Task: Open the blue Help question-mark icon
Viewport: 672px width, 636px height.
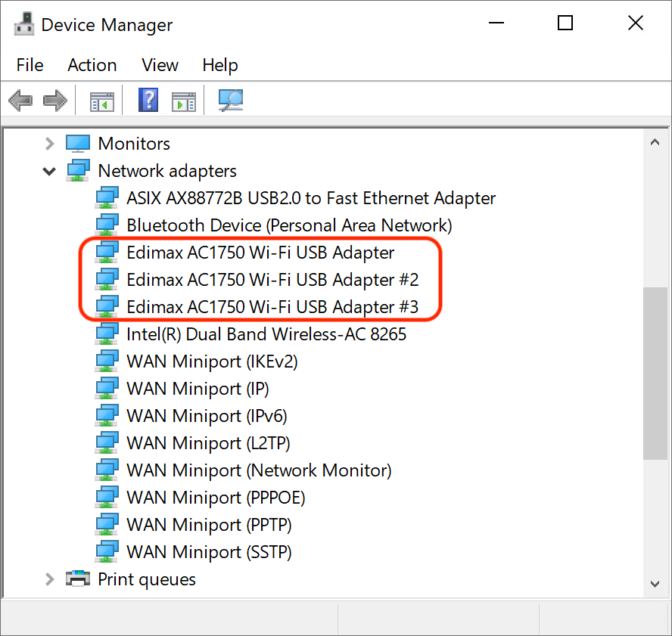Action: point(148,101)
